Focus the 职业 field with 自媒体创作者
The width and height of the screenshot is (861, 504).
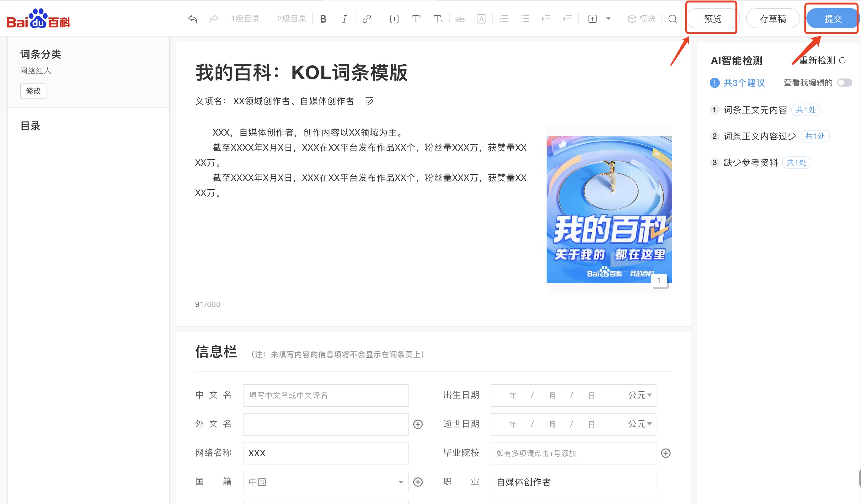(x=573, y=482)
